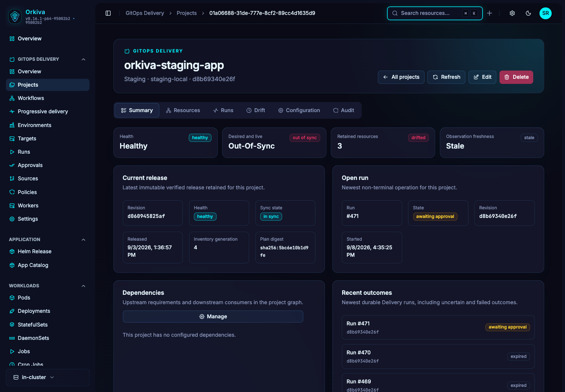Collapse the Workloads sidebar section
The width and height of the screenshot is (565, 392).
(83, 286)
